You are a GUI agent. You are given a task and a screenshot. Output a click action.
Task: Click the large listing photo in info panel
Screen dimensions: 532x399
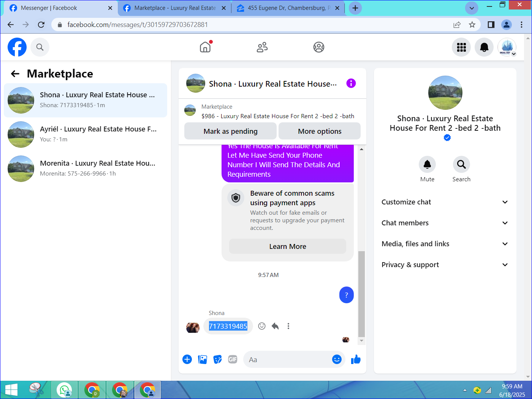(x=445, y=93)
